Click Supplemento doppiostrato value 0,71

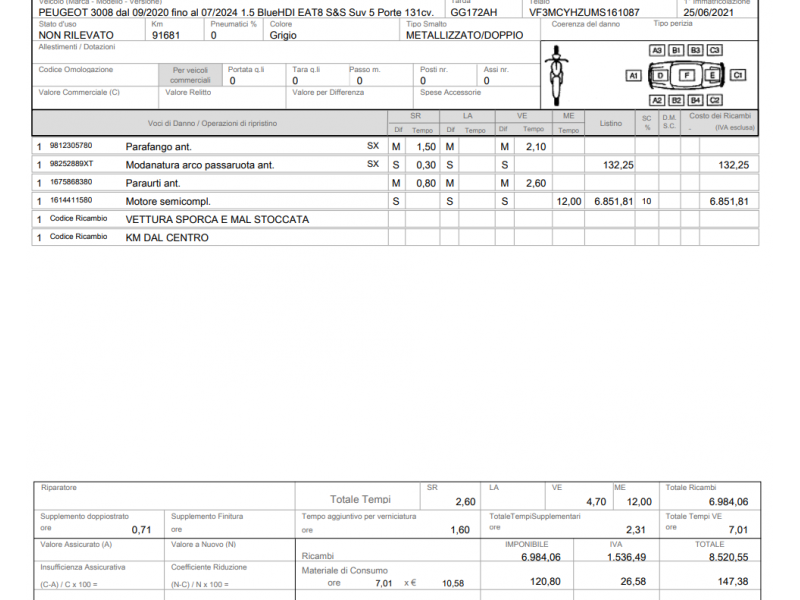click(141, 530)
